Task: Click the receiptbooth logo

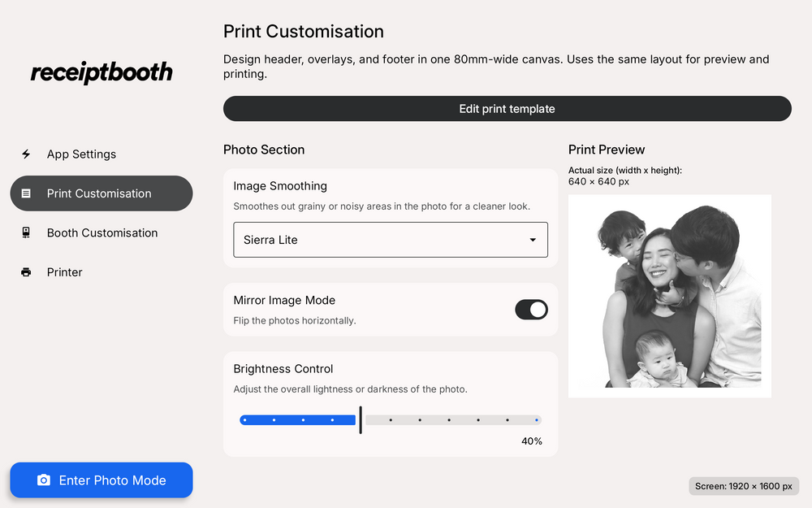Action: [x=101, y=72]
